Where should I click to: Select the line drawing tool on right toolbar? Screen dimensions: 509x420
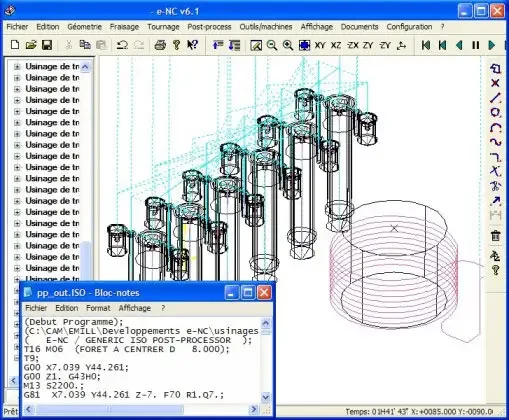(496, 98)
